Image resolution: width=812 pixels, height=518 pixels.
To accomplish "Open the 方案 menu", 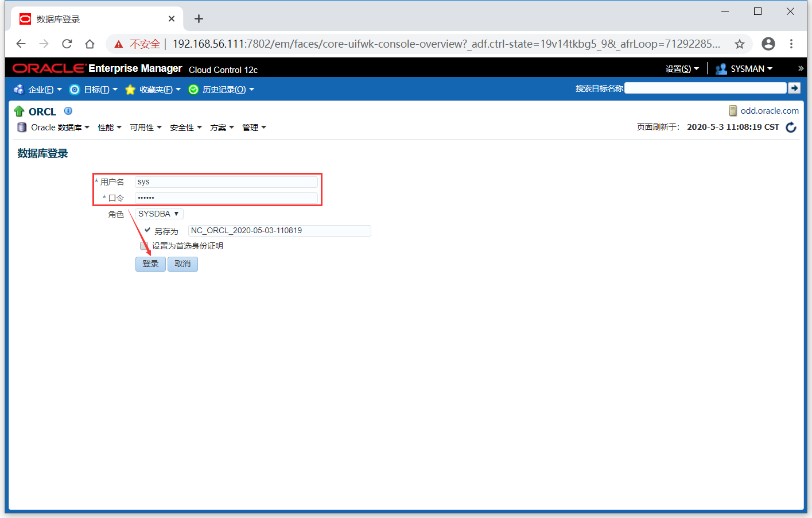I will click(222, 127).
